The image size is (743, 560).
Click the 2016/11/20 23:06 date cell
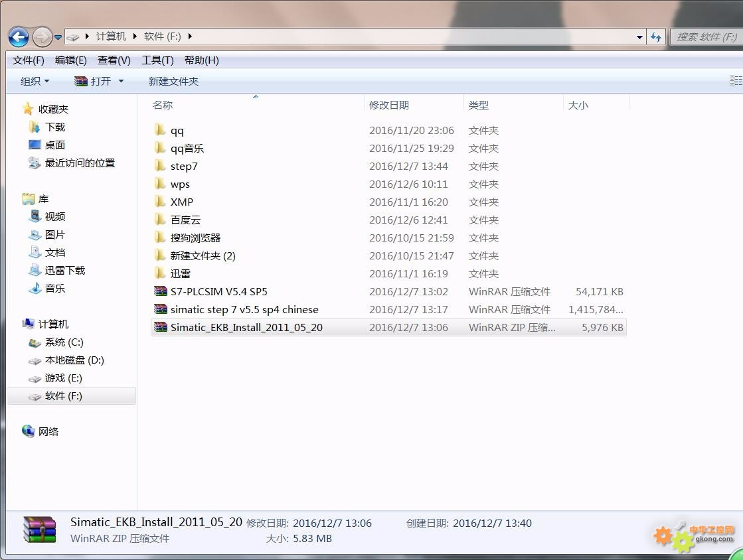click(411, 130)
